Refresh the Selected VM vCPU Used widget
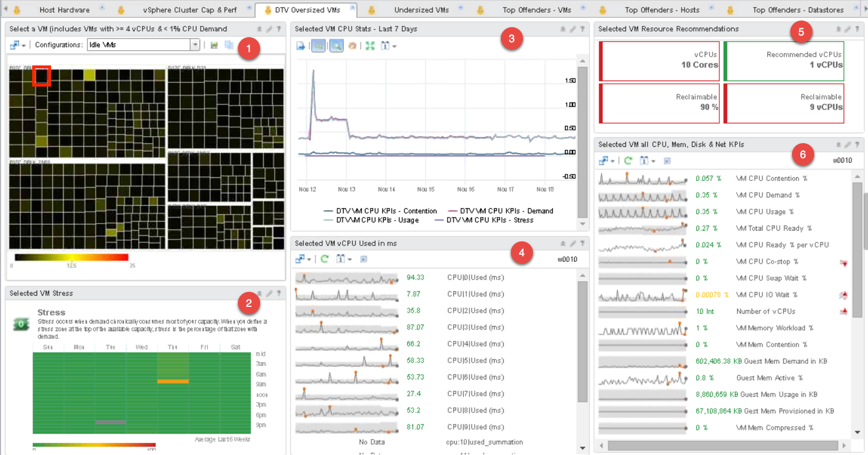 tap(325, 259)
